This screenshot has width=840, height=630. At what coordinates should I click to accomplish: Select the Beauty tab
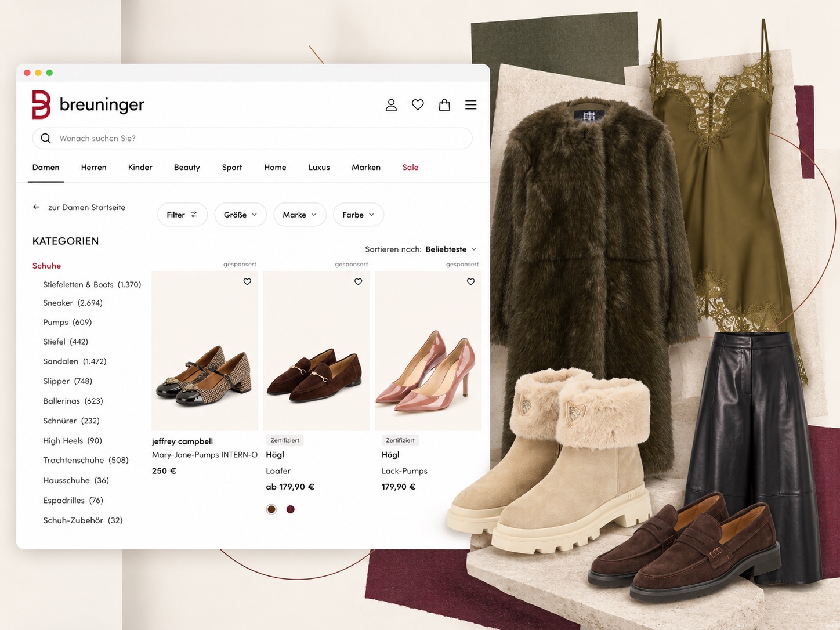187,167
